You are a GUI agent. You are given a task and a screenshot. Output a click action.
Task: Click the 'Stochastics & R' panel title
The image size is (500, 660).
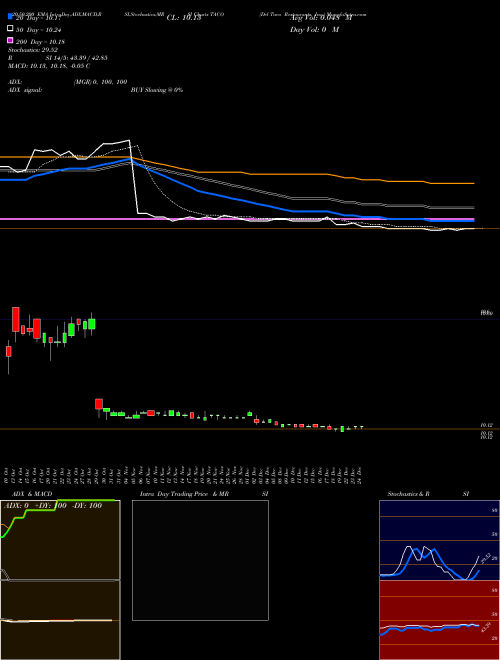(x=409, y=494)
